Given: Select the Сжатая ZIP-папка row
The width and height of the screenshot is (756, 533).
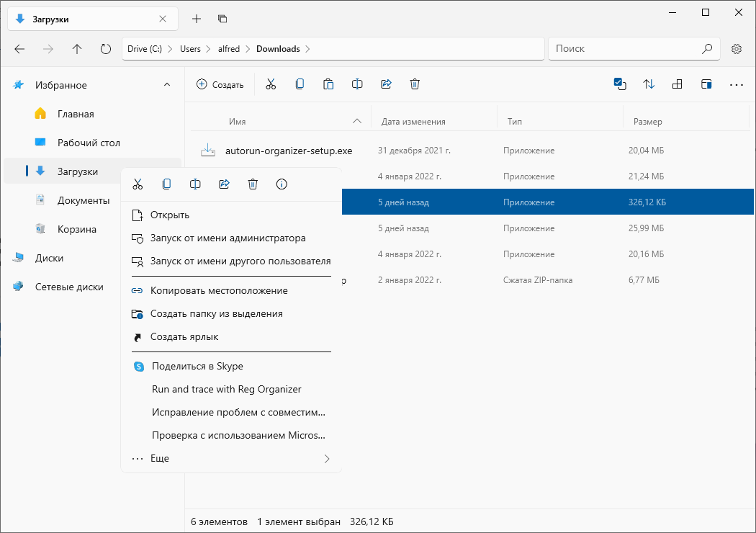Looking at the screenshot, I should pos(547,280).
